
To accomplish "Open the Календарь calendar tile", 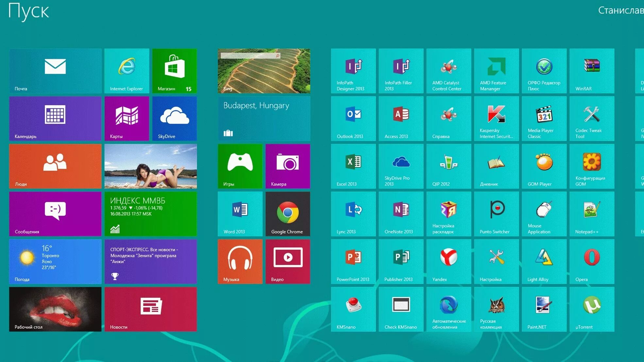I will (55, 119).
